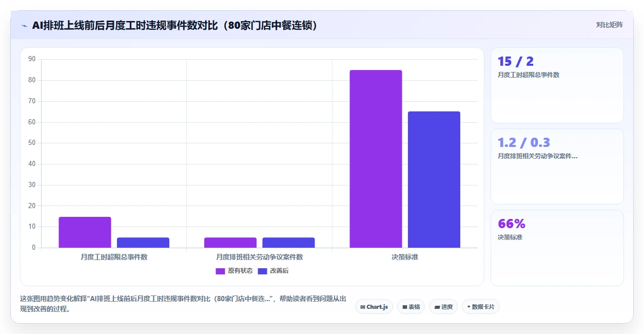Click the Chart.js tag icon
This screenshot has height=334, width=644.
click(363, 307)
